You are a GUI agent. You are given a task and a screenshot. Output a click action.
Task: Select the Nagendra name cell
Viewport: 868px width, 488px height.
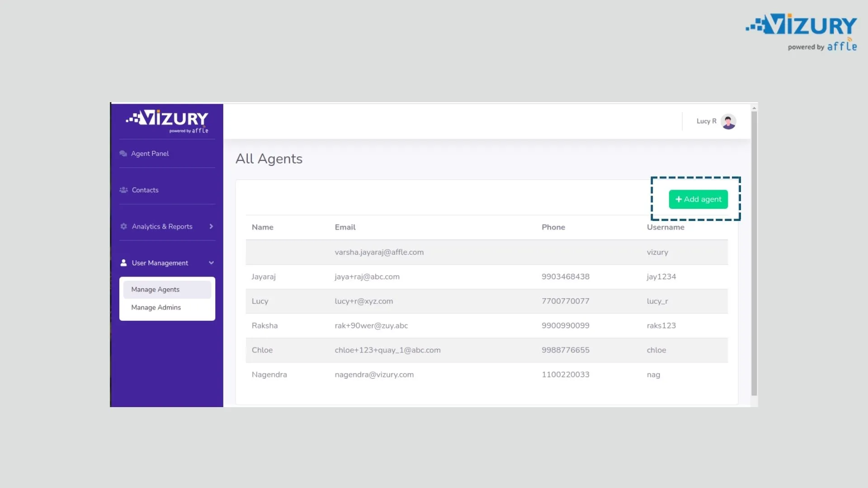click(269, 375)
